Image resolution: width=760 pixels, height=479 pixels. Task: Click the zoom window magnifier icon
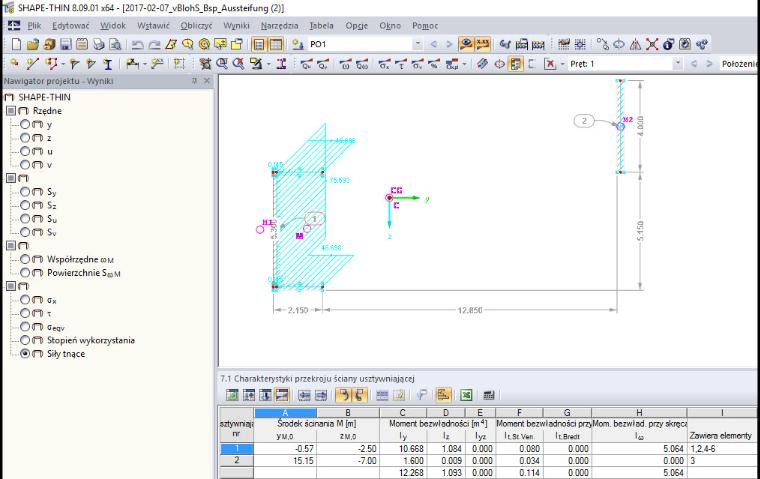(222, 64)
